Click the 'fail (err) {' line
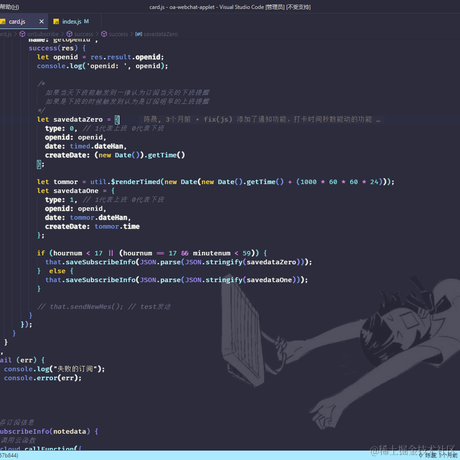Viewport: 460px width, 460px height. pyautogui.click(x=22, y=360)
